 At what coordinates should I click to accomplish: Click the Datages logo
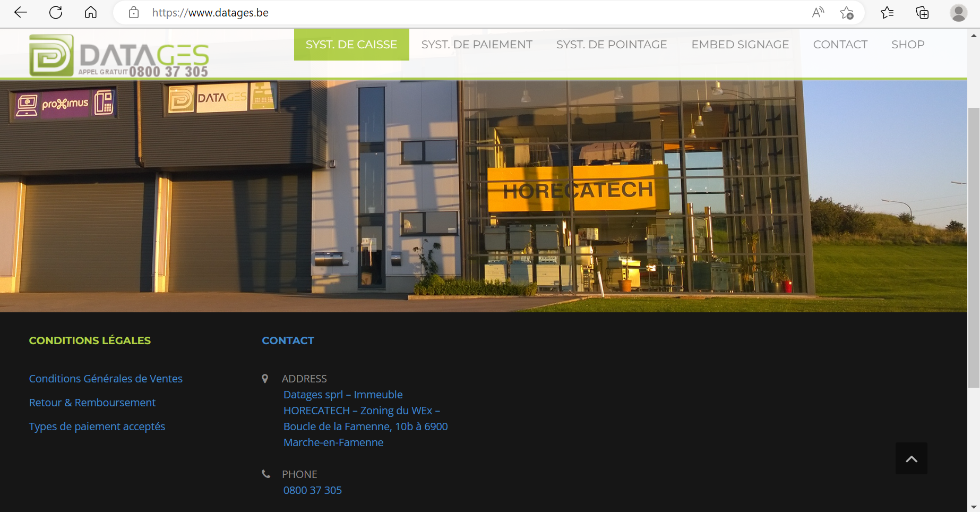[119, 55]
